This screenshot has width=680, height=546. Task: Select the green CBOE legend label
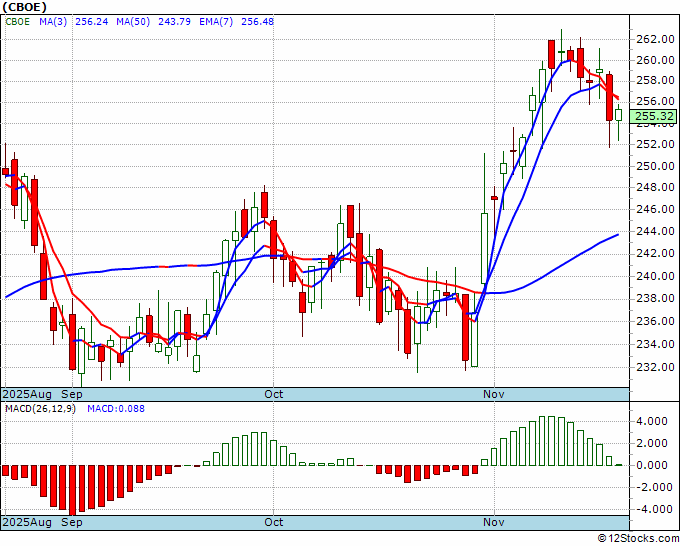click(17, 22)
